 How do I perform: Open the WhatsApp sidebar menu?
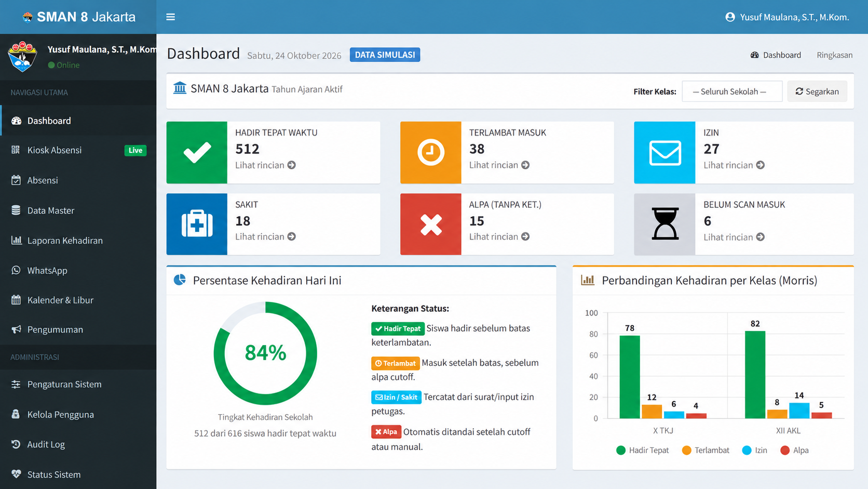78,270
